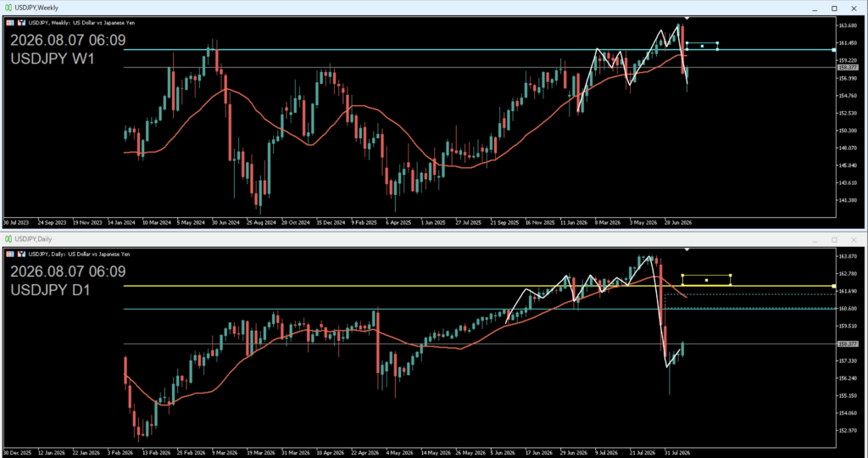This screenshot has height=458, width=868.
Task: Open one-click trading panel icon in Daily chart
Action: coord(10,254)
